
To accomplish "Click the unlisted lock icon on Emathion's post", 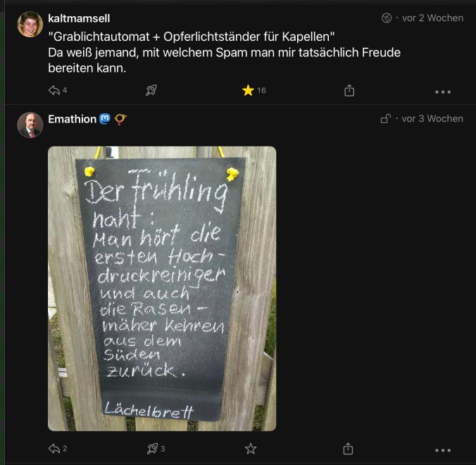I will 386,119.
